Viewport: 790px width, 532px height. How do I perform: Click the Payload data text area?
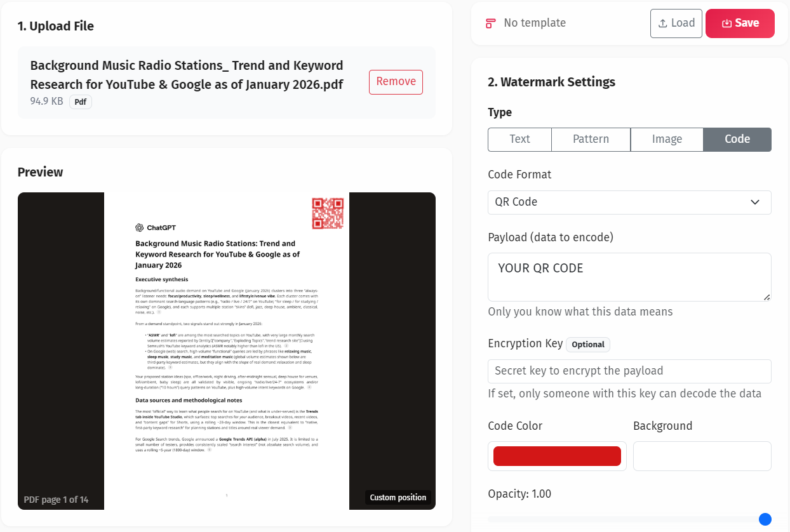629,277
